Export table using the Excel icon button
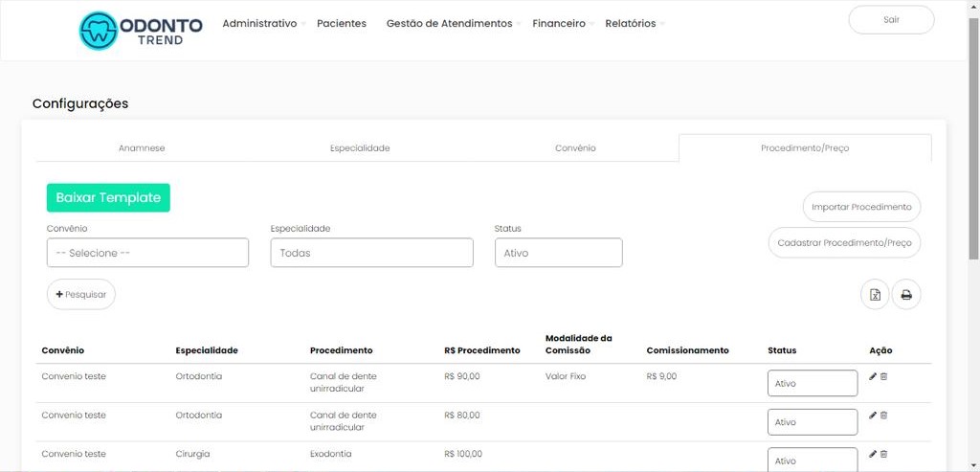 click(x=875, y=295)
